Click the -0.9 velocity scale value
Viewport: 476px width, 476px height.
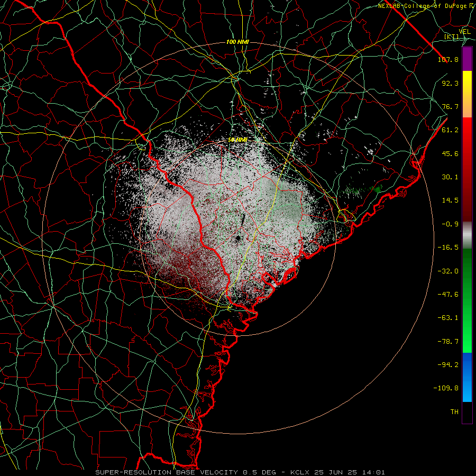(x=450, y=224)
